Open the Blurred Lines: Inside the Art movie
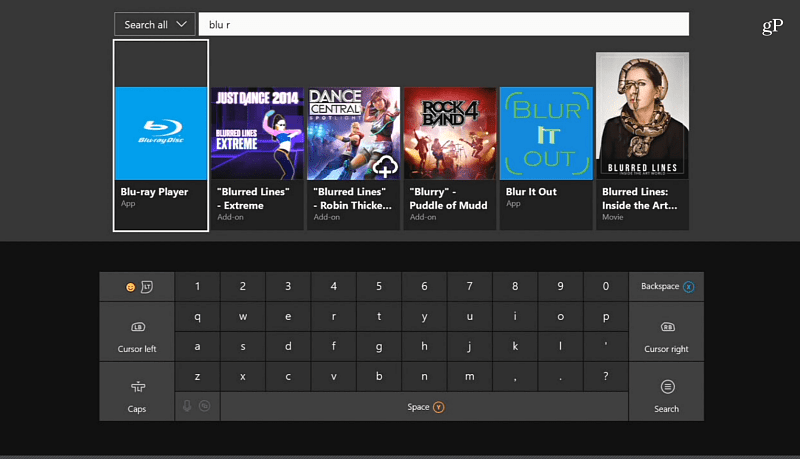This screenshot has height=459, width=800. tap(642, 141)
